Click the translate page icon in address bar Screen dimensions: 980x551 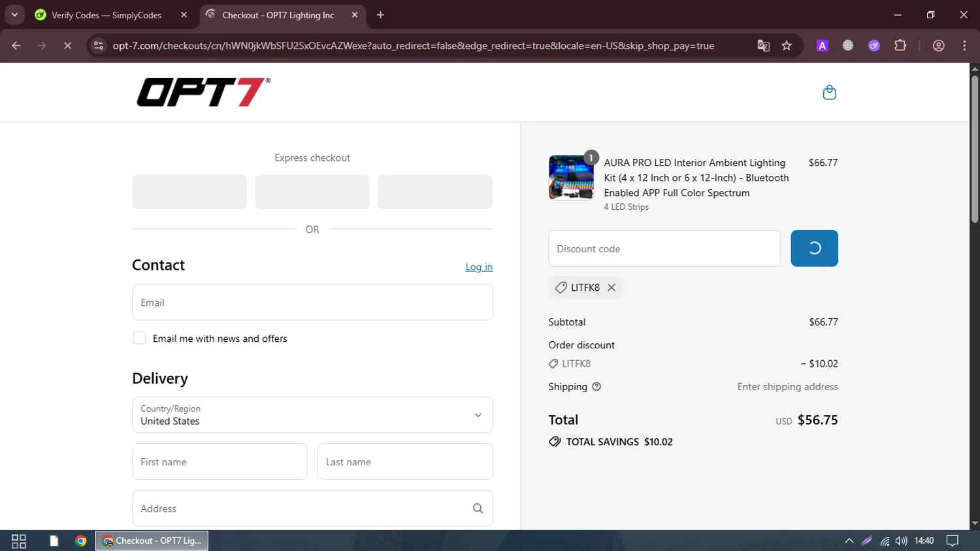pyautogui.click(x=763, y=46)
